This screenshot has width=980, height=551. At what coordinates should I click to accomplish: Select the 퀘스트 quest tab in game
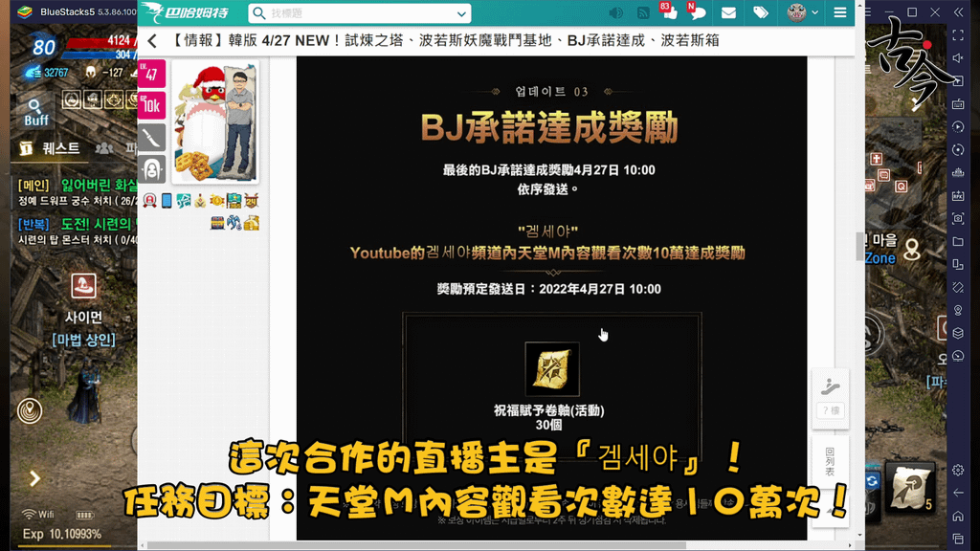tap(52, 148)
